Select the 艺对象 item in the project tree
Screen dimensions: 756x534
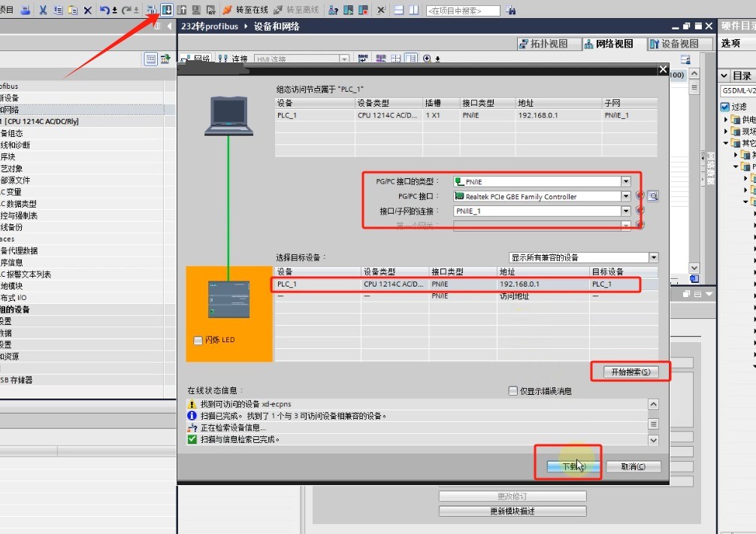pyautogui.click(x=11, y=168)
